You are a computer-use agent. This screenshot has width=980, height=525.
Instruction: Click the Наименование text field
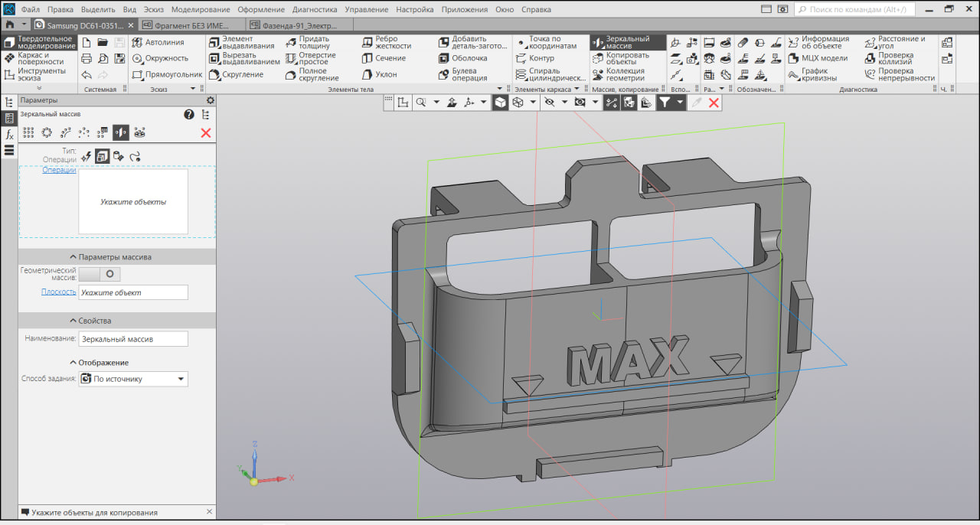[133, 338]
